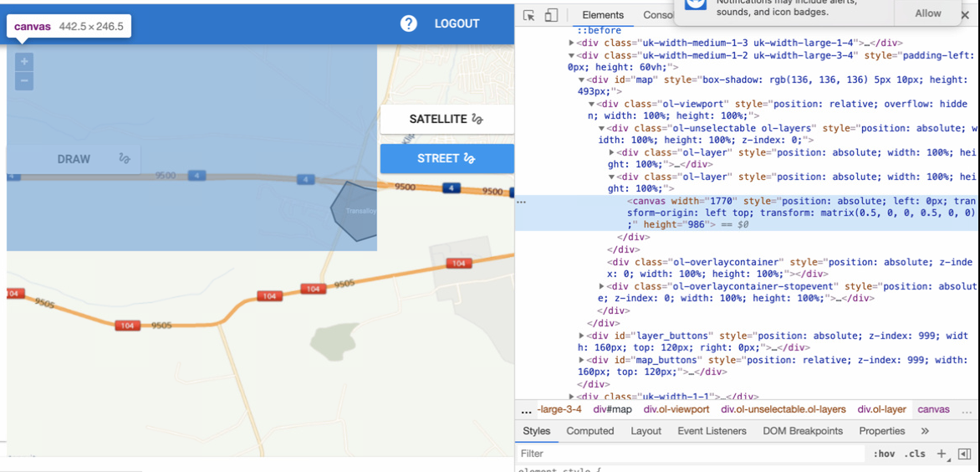Image resolution: width=980 pixels, height=472 pixels.
Task: Toggle the device toolbar icon in DevTools
Action: (551, 15)
